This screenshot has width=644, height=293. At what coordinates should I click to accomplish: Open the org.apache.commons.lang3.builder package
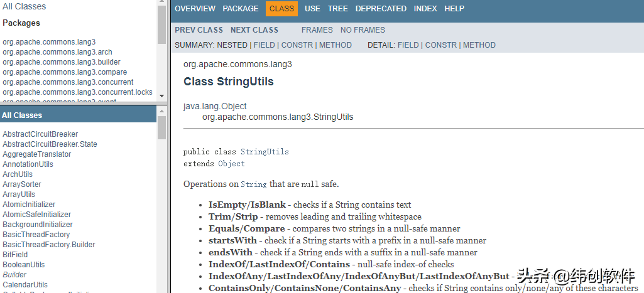tap(62, 62)
